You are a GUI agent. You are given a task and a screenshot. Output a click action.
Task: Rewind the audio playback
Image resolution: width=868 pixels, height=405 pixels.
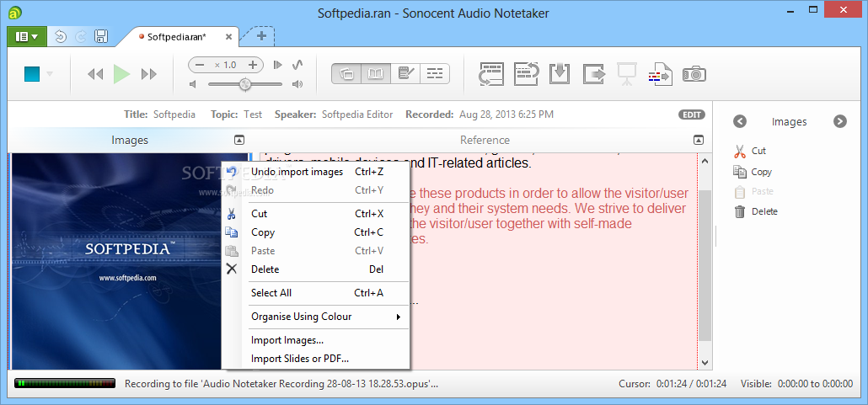(x=95, y=74)
